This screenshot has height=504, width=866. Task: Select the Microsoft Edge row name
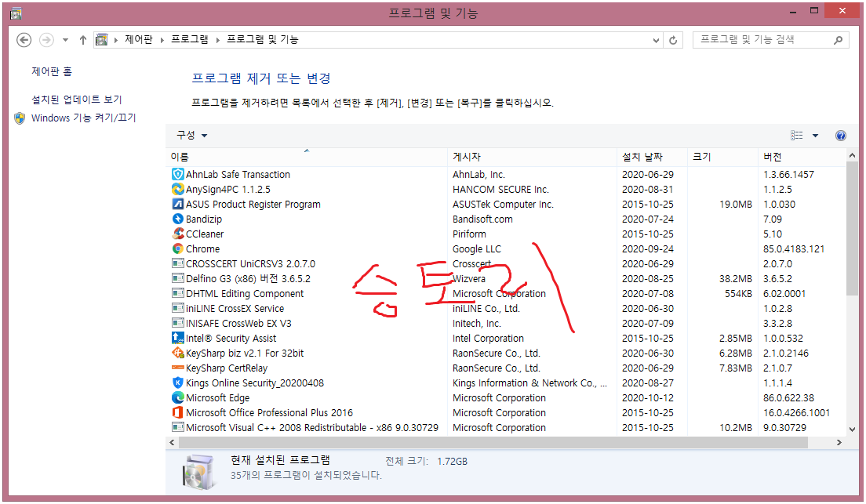[x=217, y=398]
